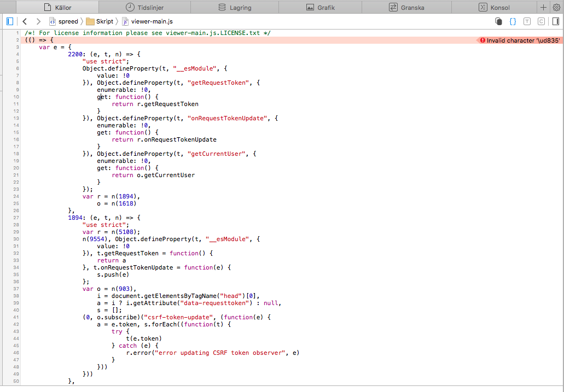Click the try keyword on line 43

pos(117,331)
